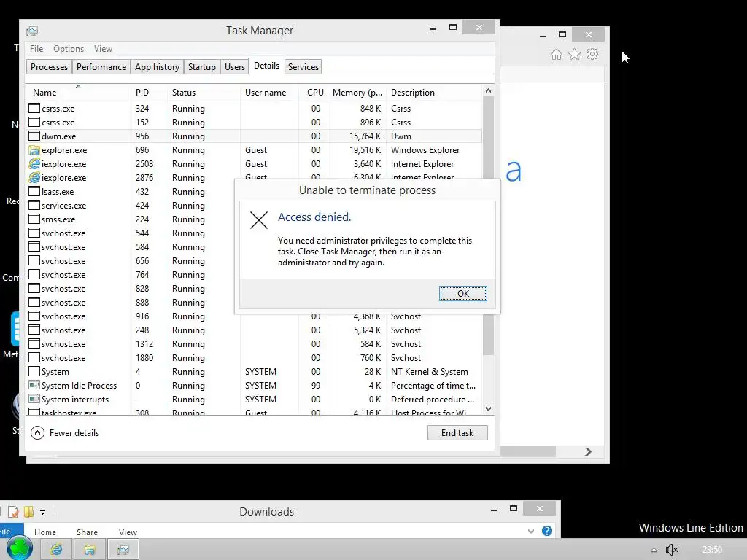
Task: Select the smss.exe row
Action: 130,219
